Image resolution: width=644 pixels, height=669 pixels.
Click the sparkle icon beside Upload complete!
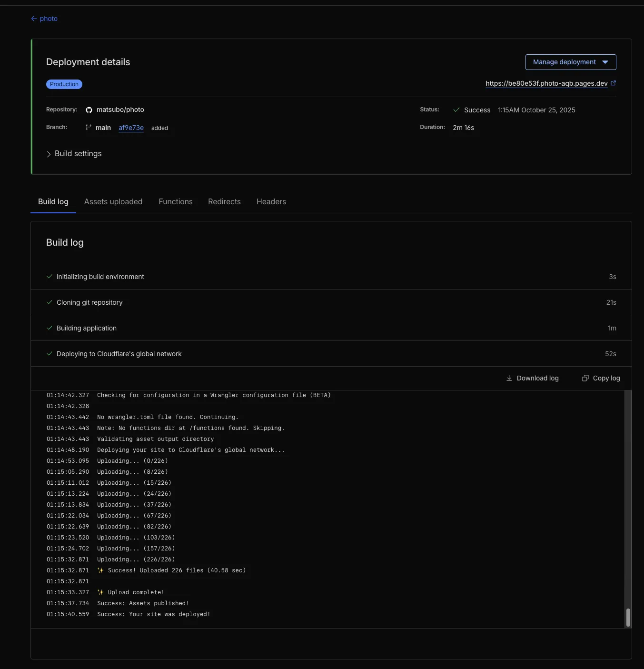coord(100,592)
